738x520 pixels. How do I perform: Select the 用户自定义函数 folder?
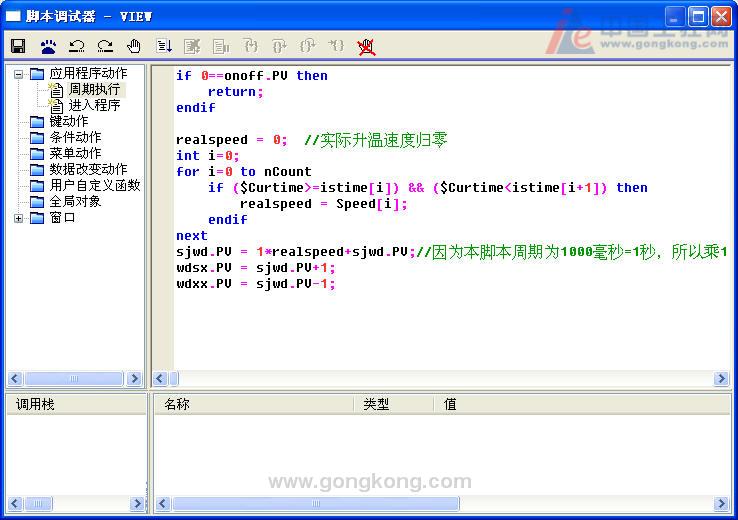(95, 186)
